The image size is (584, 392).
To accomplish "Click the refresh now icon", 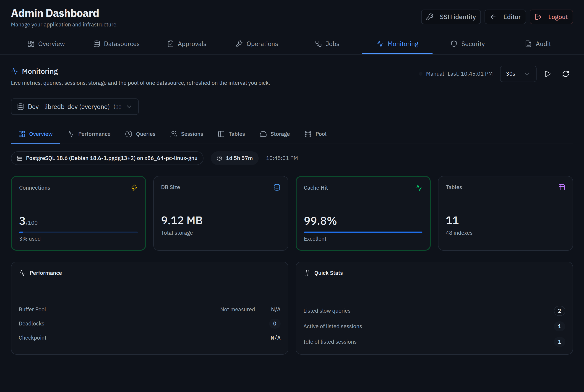I will point(566,74).
